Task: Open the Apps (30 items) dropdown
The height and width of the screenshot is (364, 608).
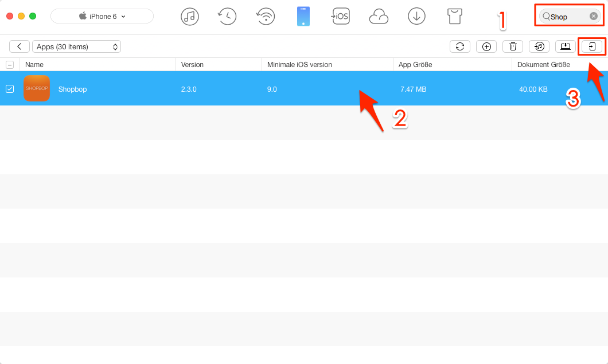Action: coord(76,46)
